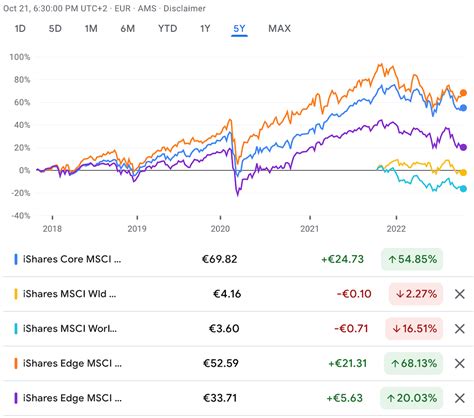This screenshot has height=418, width=474.
Task: Select the 6M time range
Action: point(128,29)
